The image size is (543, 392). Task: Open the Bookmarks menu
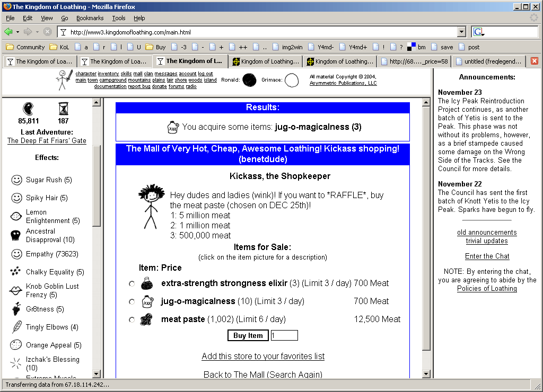point(90,18)
